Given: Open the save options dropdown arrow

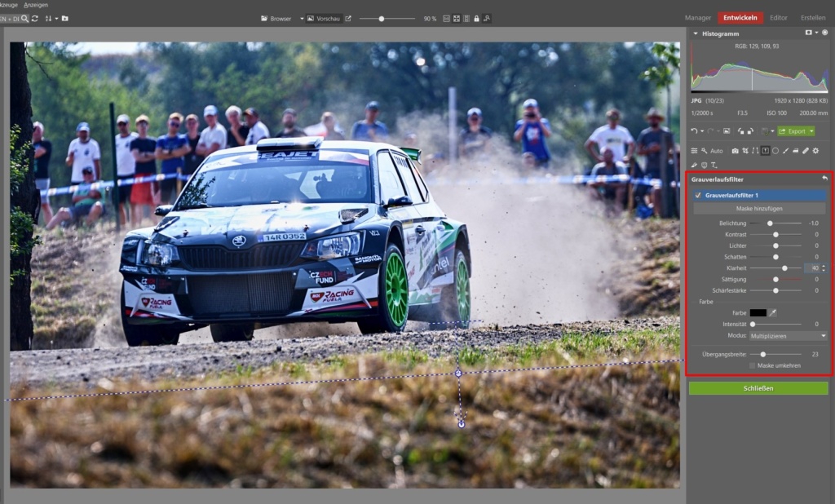Looking at the screenshot, I should click(773, 131).
